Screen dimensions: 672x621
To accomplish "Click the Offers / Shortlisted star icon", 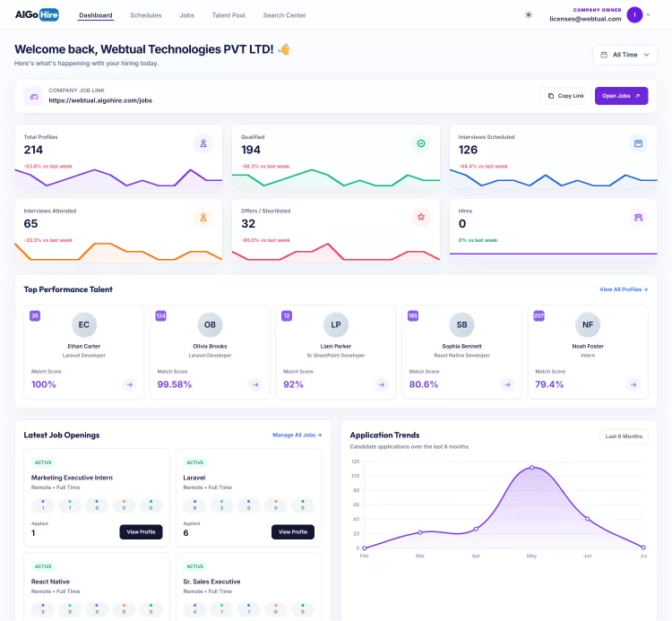I will coord(421,217).
